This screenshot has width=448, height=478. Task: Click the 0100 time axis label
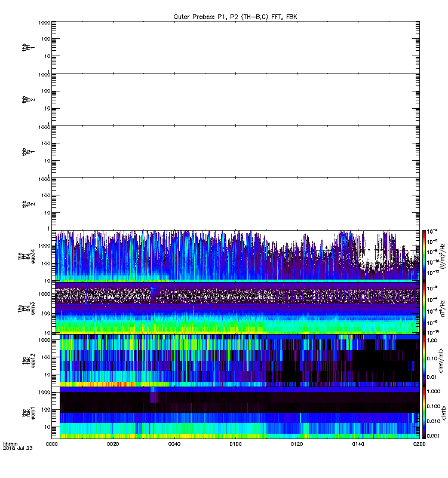tap(235, 444)
